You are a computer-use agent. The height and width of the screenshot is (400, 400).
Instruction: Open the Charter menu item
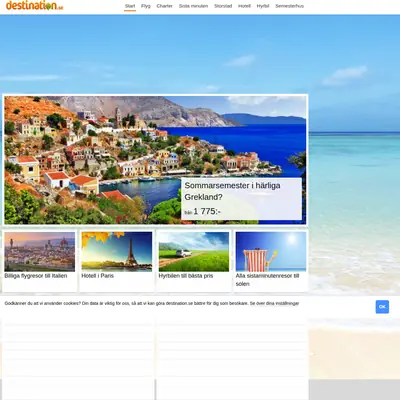(165, 6)
